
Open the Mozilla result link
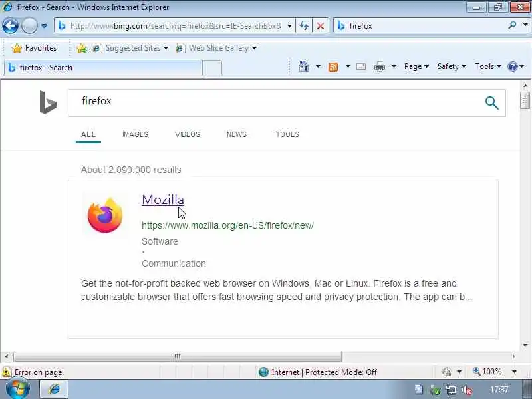click(163, 199)
